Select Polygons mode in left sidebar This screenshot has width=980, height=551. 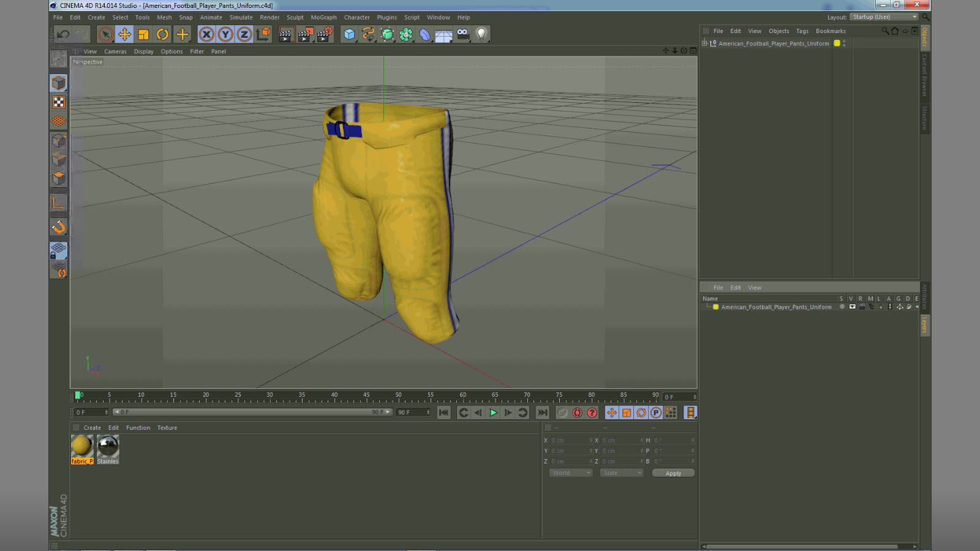coord(58,178)
